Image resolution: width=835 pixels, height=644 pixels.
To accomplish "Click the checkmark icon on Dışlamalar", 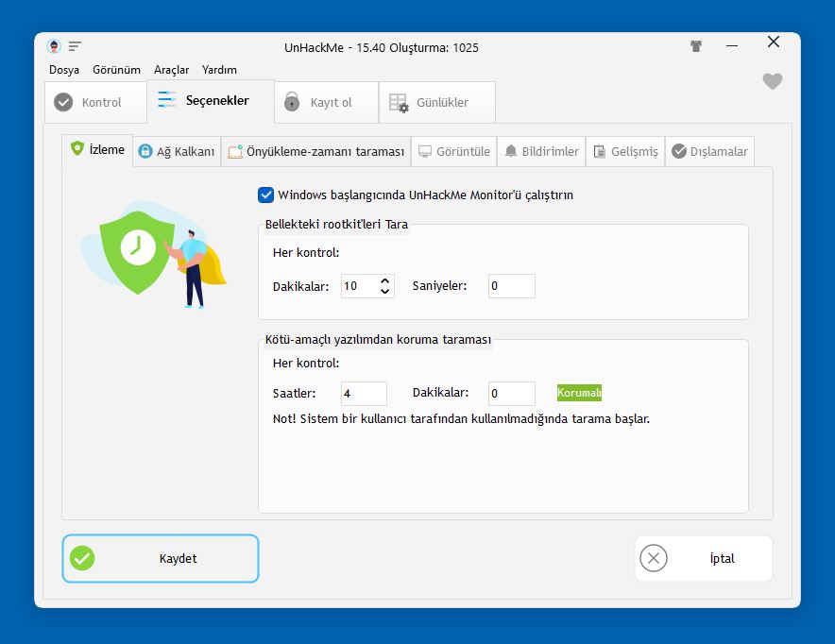I will pyautogui.click(x=679, y=151).
